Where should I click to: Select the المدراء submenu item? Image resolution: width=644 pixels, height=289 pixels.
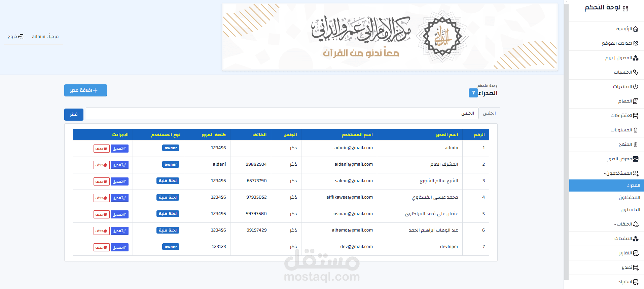[x=607, y=185]
